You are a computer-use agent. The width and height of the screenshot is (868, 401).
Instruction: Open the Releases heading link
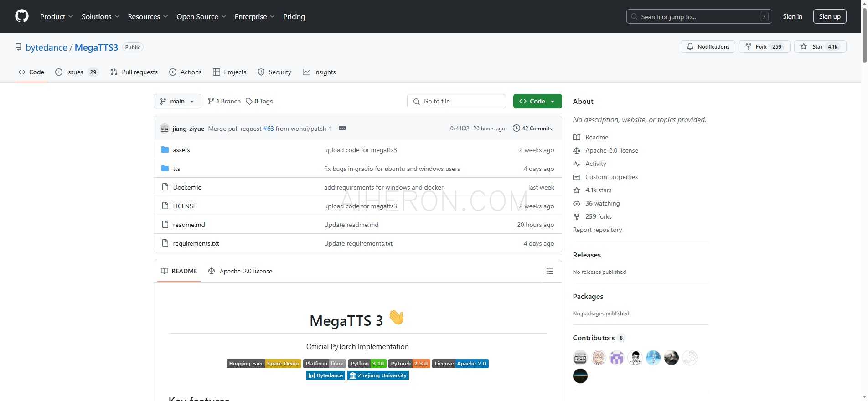(587, 255)
